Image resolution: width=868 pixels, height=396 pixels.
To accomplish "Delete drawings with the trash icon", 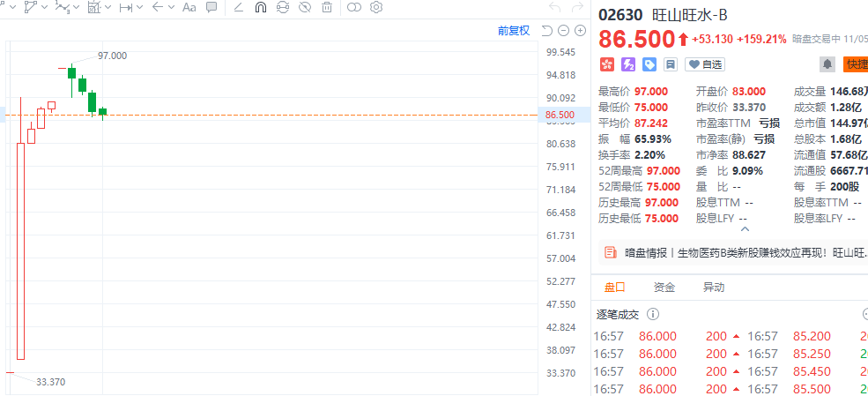I will tap(327, 7).
